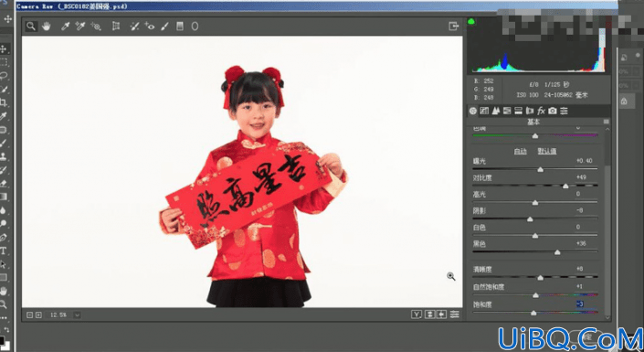The image size is (644, 352).
Task: Click the contrast value field +49
Action: [x=581, y=177]
